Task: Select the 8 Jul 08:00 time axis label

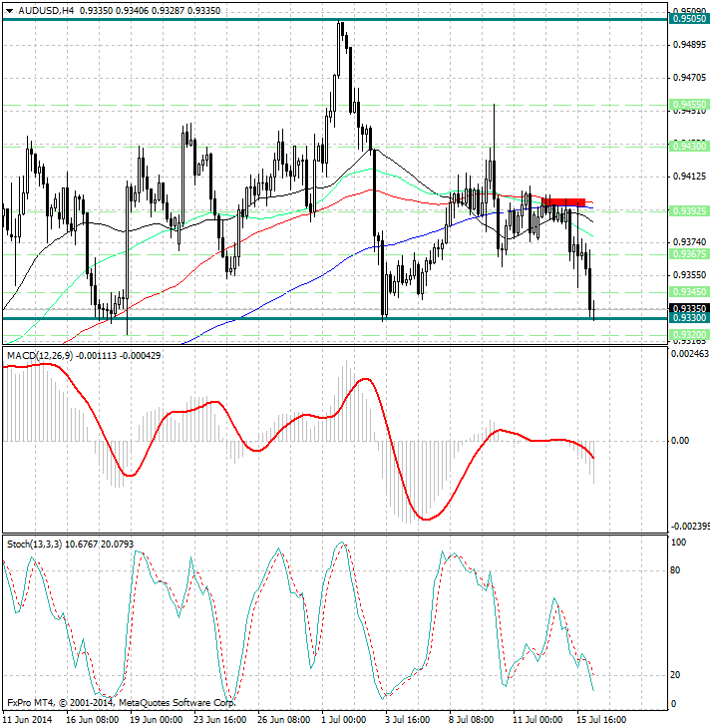Action: [x=471, y=720]
